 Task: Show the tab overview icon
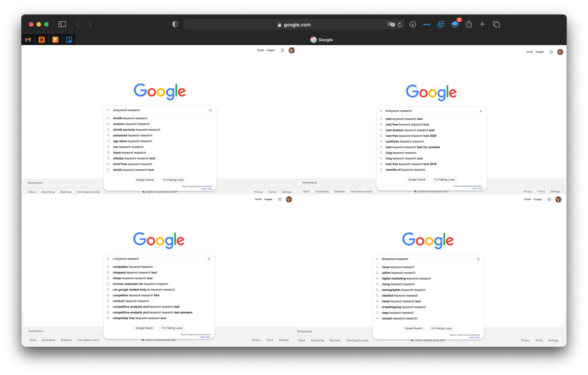click(x=496, y=24)
